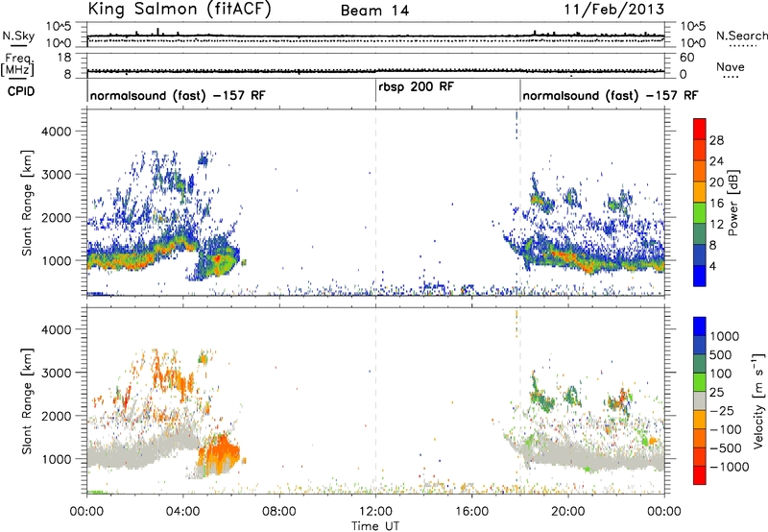768x532 pixels.
Task: Click the "12" power colorbar value
Action: 716,225
